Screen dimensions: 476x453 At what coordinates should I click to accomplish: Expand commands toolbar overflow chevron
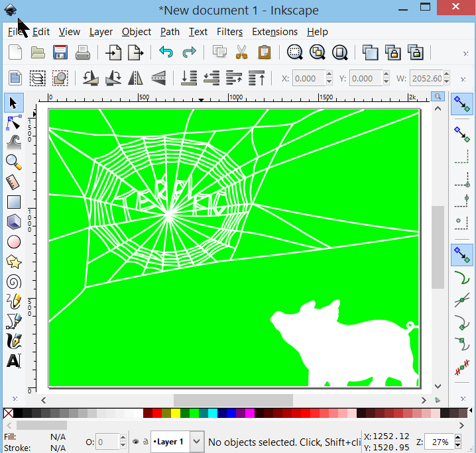pyautogui.click(x=465, y=54)
